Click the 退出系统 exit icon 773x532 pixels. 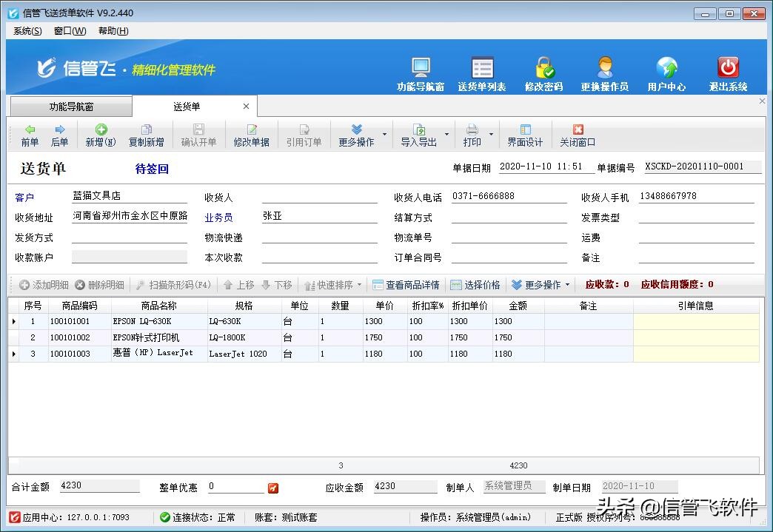726,70
